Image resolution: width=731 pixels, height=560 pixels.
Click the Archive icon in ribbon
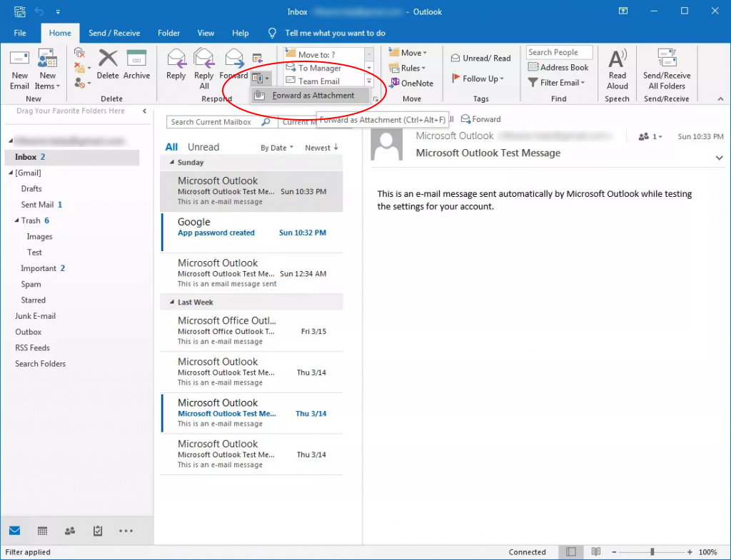(x=136, y=65)
